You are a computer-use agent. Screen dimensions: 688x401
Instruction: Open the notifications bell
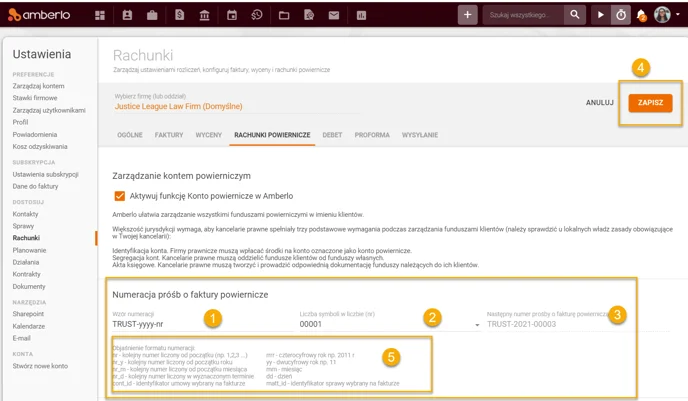(641, 15)
